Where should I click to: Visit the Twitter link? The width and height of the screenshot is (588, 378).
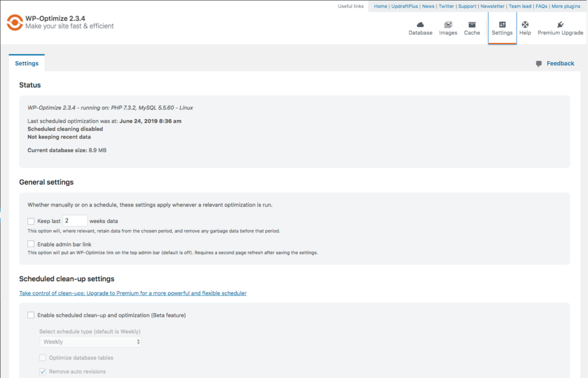[x=446, y=6]
